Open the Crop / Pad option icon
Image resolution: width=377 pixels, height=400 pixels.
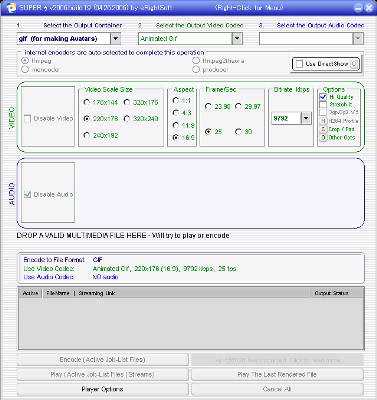tap(323, 129)
